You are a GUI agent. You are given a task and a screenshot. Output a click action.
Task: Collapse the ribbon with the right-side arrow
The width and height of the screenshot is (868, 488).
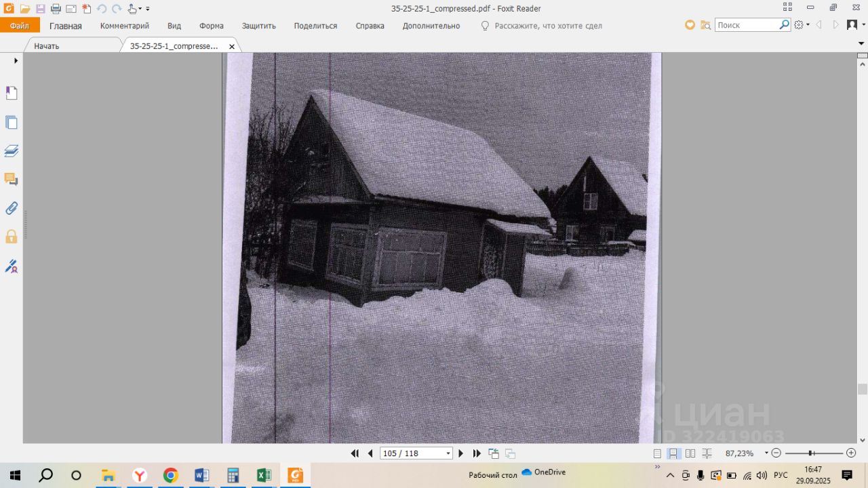point(861,43)
